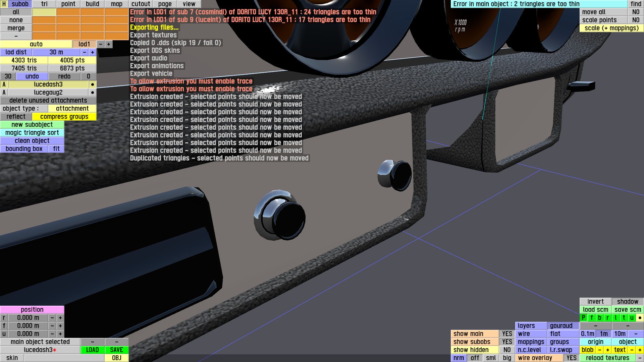The image size is (644, 362).
Task: Select the 't' top view button
Action: (624, 318)
